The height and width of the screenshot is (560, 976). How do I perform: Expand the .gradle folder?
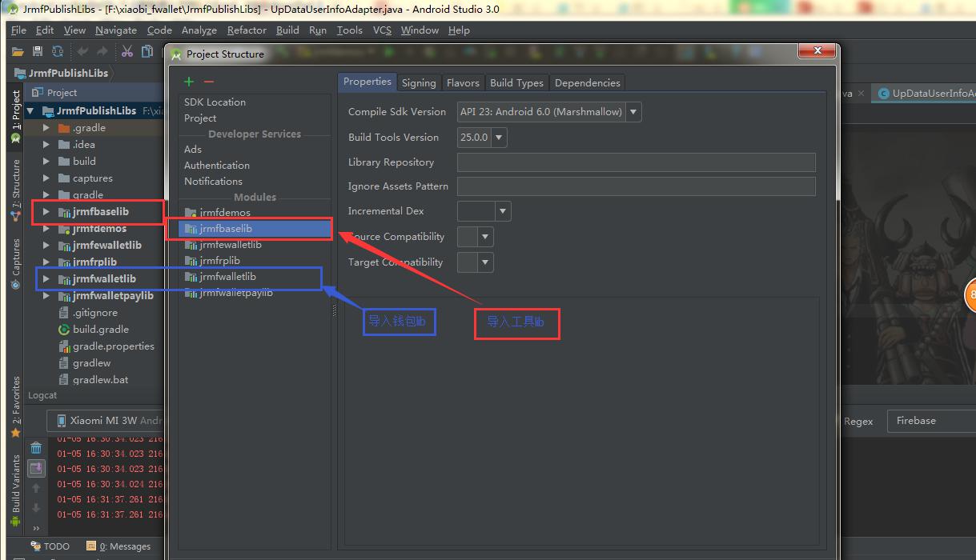46,128
